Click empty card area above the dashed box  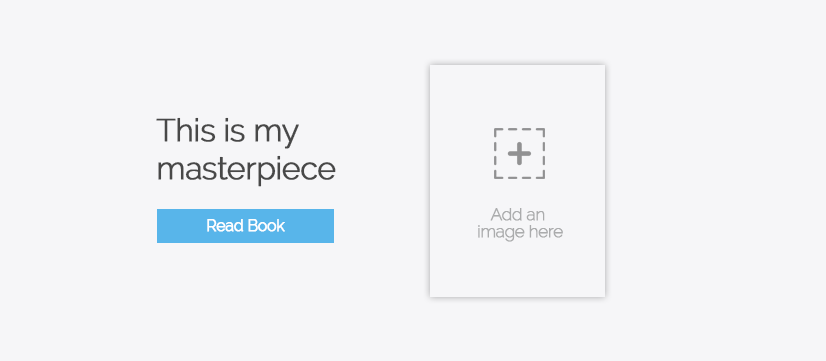pyautogui.click(x=517, y=95)
